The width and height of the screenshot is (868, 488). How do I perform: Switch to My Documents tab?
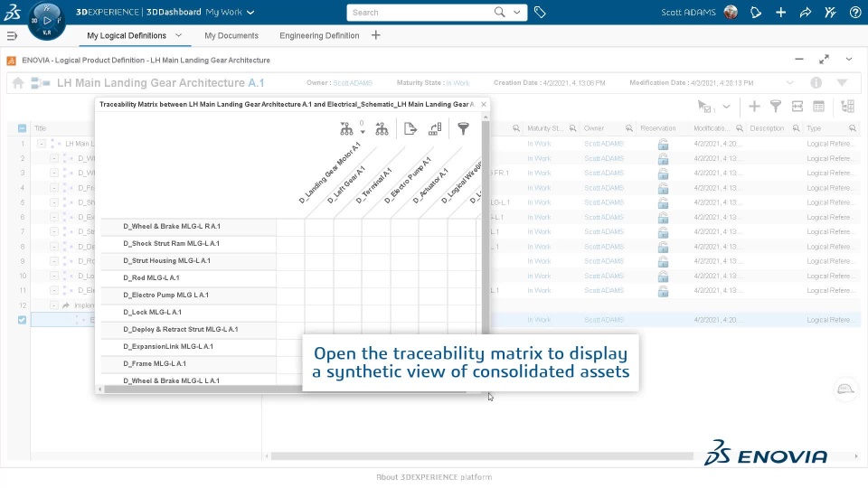point(231,35)
